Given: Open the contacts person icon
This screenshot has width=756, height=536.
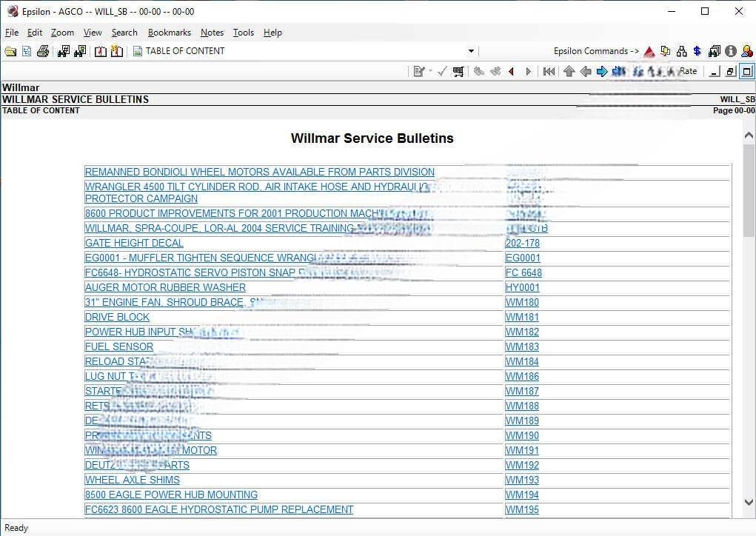Looking at the screenshot, I should 746,50.
